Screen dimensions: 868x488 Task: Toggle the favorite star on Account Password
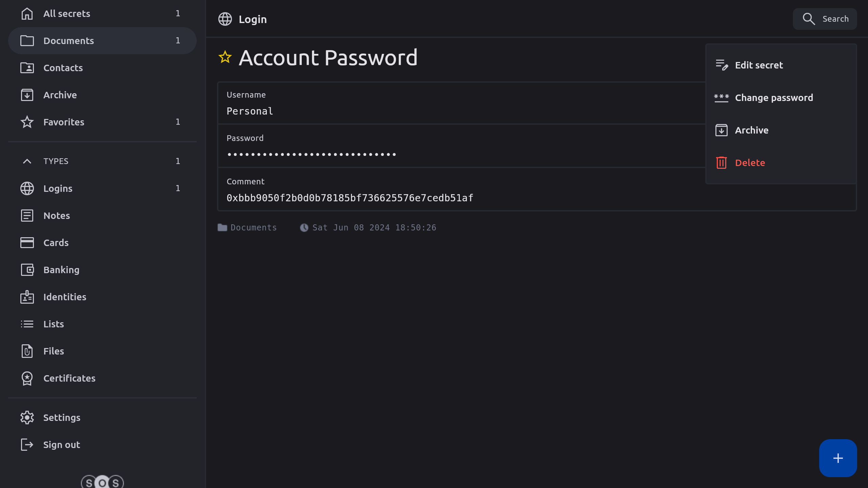pyautogui.click(x=225, y=57)
